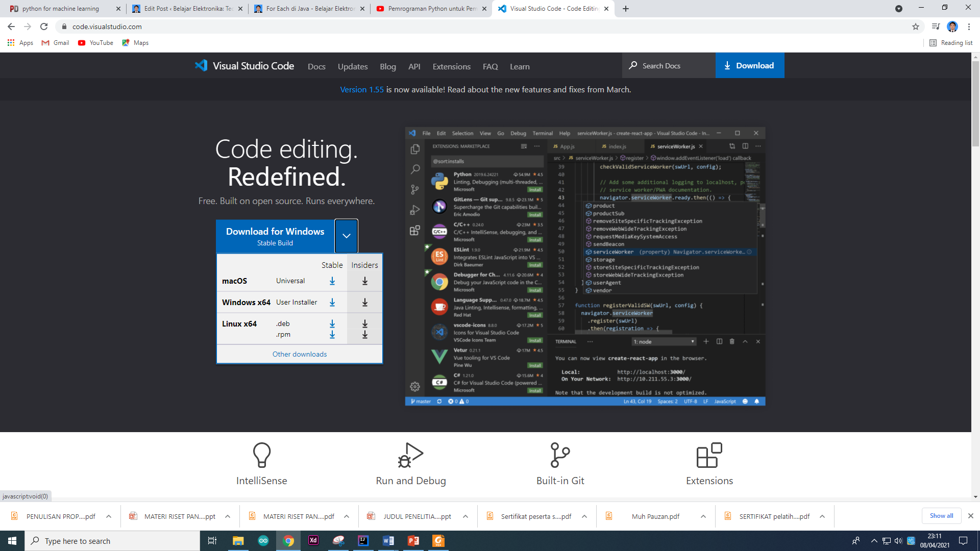Click the Linux x64 .deb Stable download icon
980x551 pixels.
pyautogui.click(x=332, y=323)
